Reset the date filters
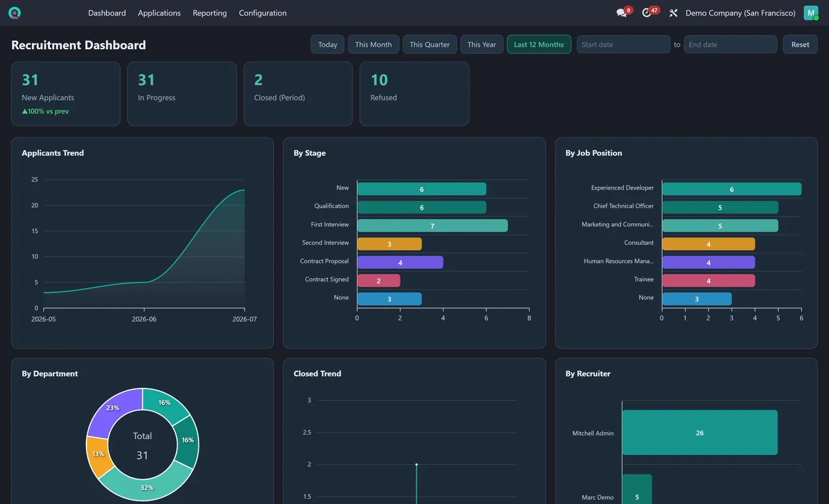 (800, 44)
